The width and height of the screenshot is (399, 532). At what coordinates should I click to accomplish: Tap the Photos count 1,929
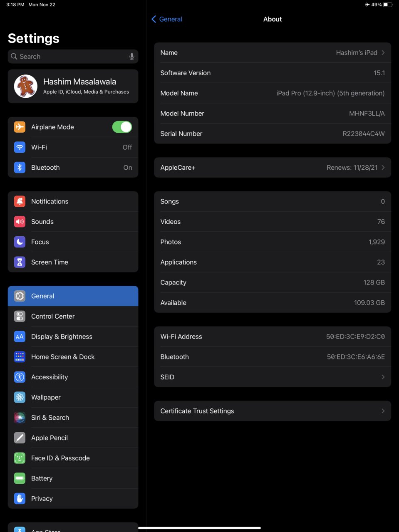(x=377, y=242)
